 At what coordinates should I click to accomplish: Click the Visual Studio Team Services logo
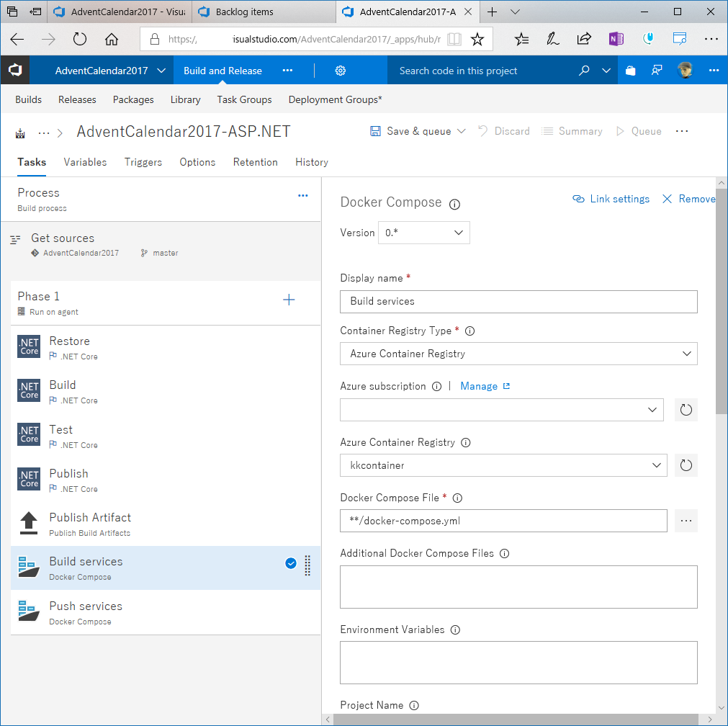point(15,70)
